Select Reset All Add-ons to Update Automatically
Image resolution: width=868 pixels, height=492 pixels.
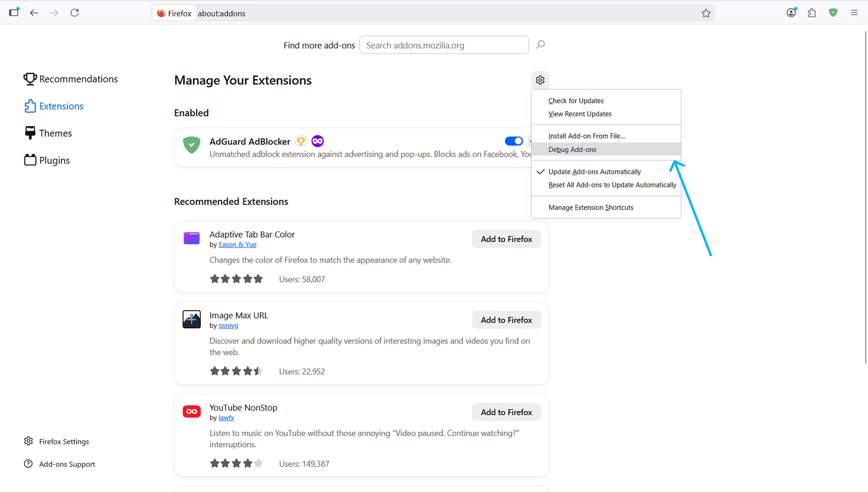click(606, 185)
